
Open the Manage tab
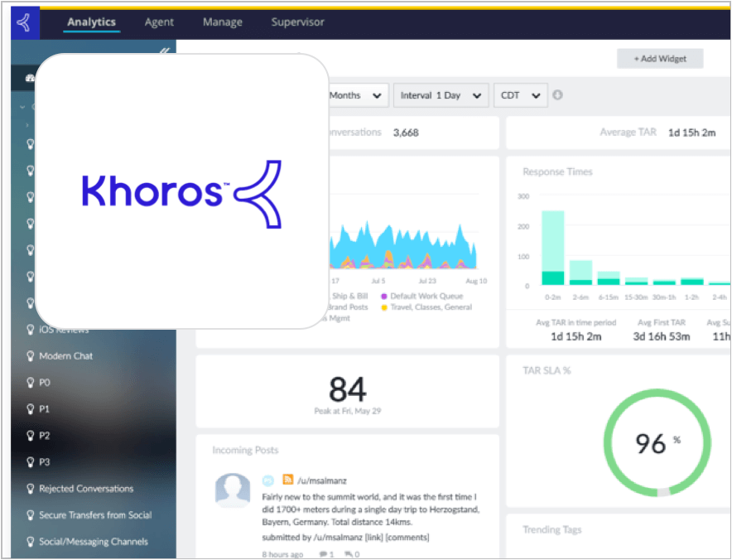point(223,22)
